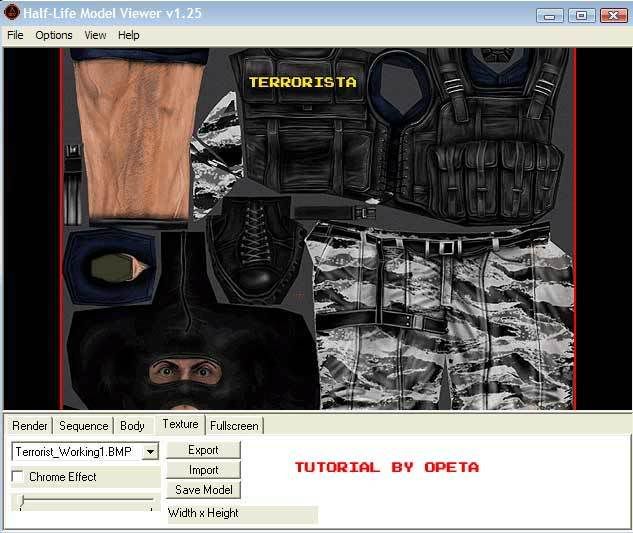
Task: Switch to the Fullscreen tab
Action: pos(234,426)
